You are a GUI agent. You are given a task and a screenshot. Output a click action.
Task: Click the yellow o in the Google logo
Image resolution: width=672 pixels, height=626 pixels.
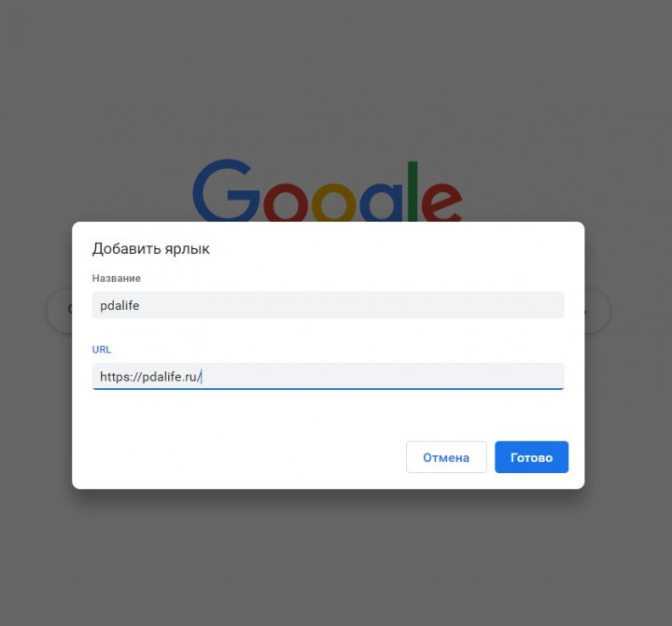(333, 203)
